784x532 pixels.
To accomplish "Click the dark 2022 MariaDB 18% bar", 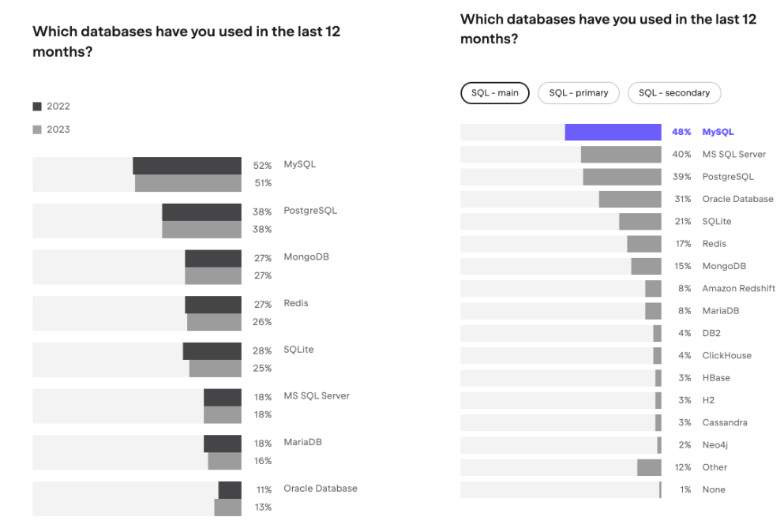I will pyautogui.click(x=222, y=443).
